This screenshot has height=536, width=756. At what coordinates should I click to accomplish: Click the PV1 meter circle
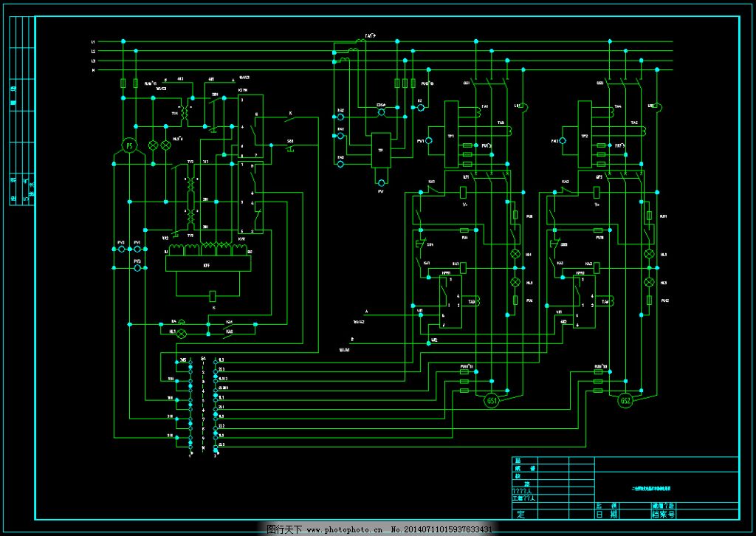(429, 141)
